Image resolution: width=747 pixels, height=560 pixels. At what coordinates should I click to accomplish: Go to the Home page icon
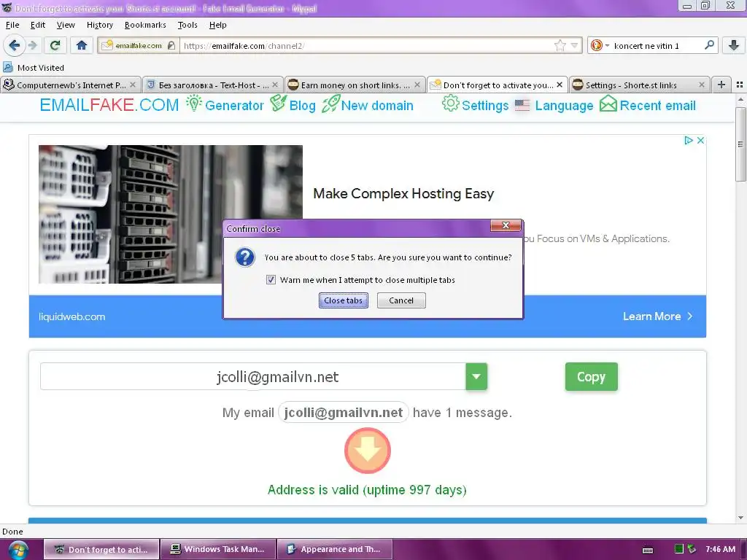pos(82,45)
